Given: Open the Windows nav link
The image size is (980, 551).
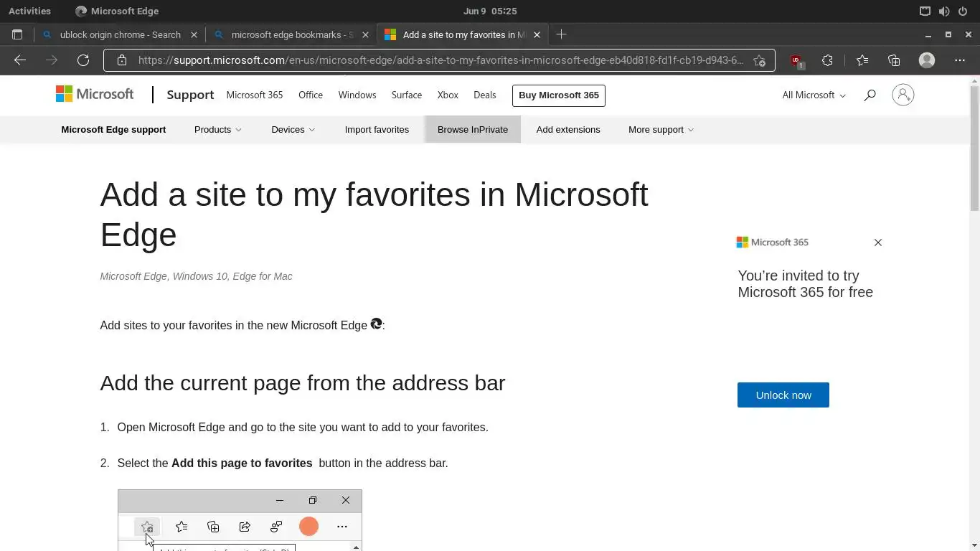Looking at the screenshot, I should (357, 95).
